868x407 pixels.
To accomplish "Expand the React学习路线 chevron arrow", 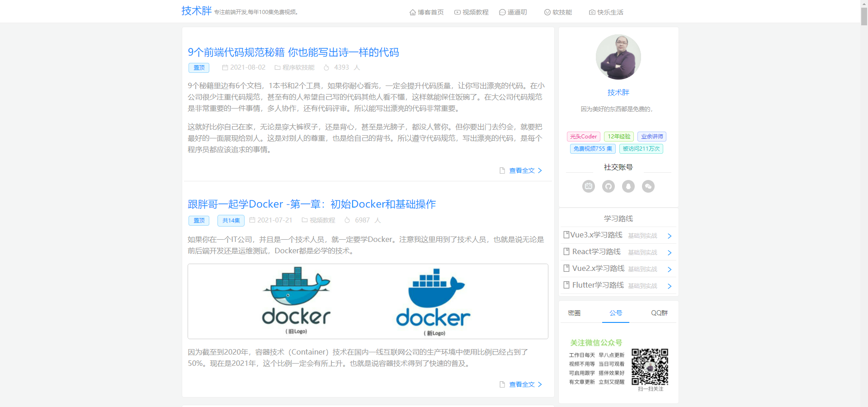I will (670, 253).
